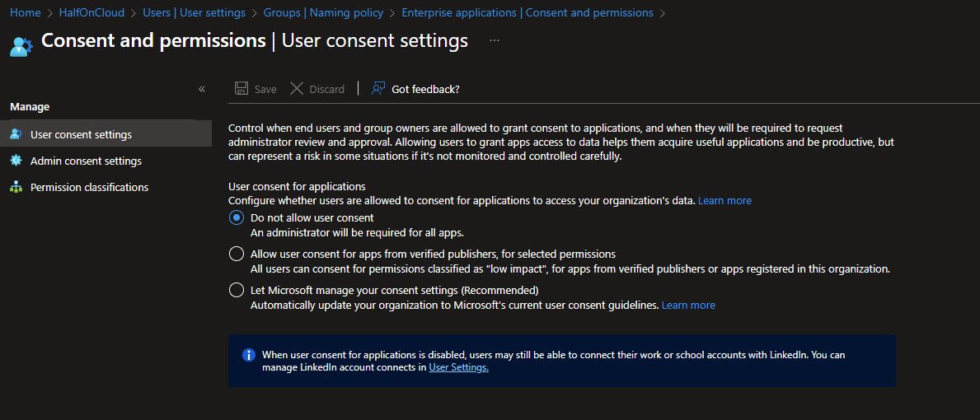Collapse the Manage sidebar with double chevron
The height and width of the screenshot is (420, 980).
(x=202, y=89)
